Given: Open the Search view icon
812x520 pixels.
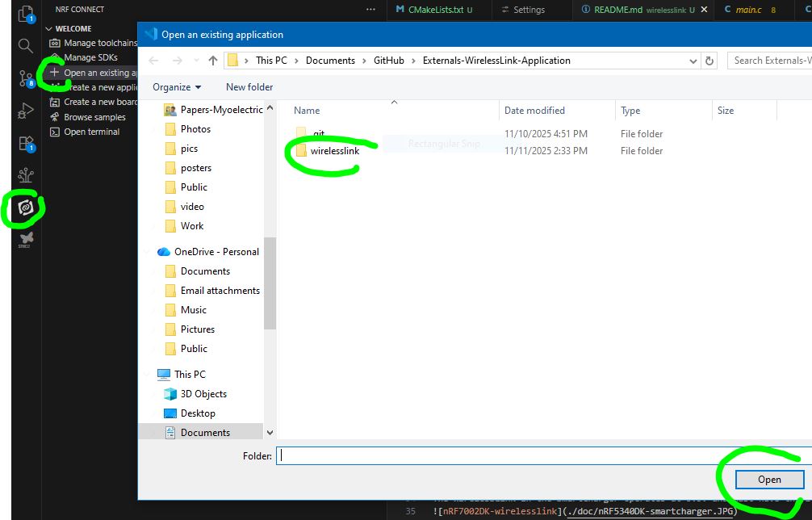Looking at the screenshot, I should (x=26, y=45).
